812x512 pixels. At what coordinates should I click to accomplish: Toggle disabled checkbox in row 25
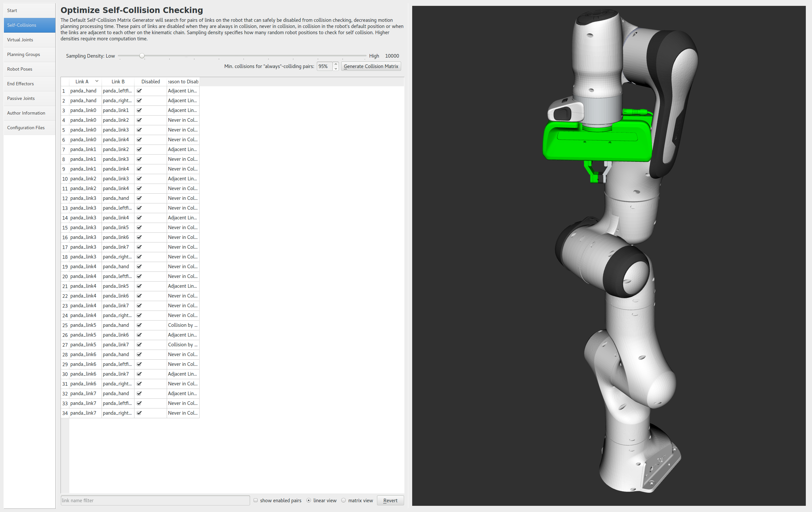click(x=139, y=325)
